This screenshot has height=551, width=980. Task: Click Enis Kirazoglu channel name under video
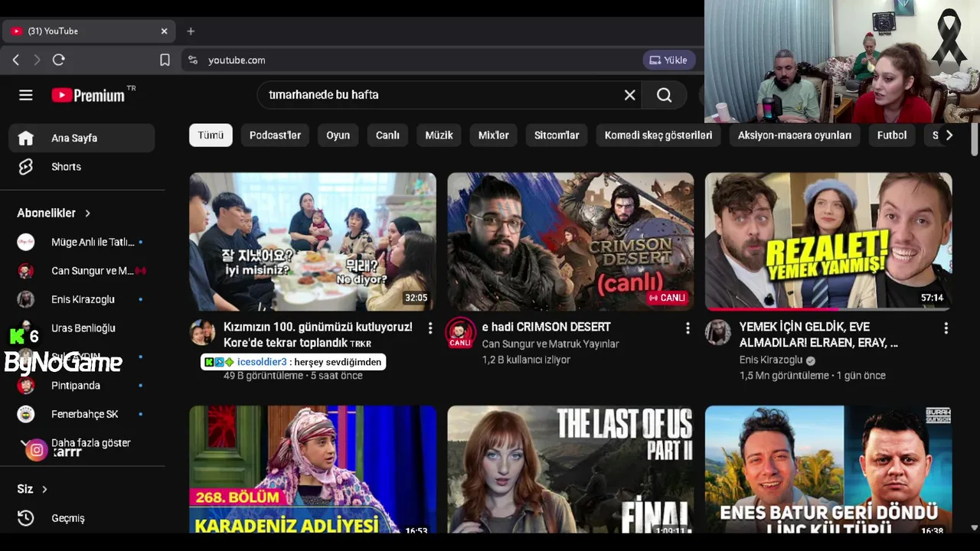[771, 360]
